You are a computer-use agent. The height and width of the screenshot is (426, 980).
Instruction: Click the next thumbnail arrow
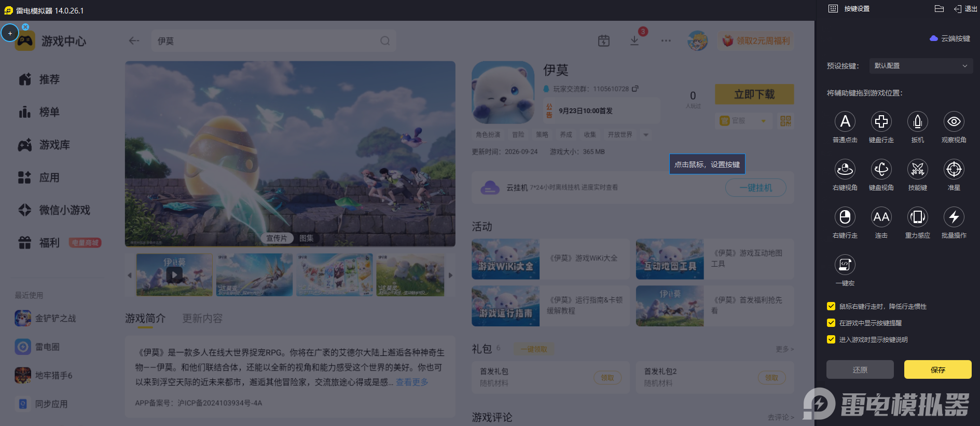[x=450, y=275]
